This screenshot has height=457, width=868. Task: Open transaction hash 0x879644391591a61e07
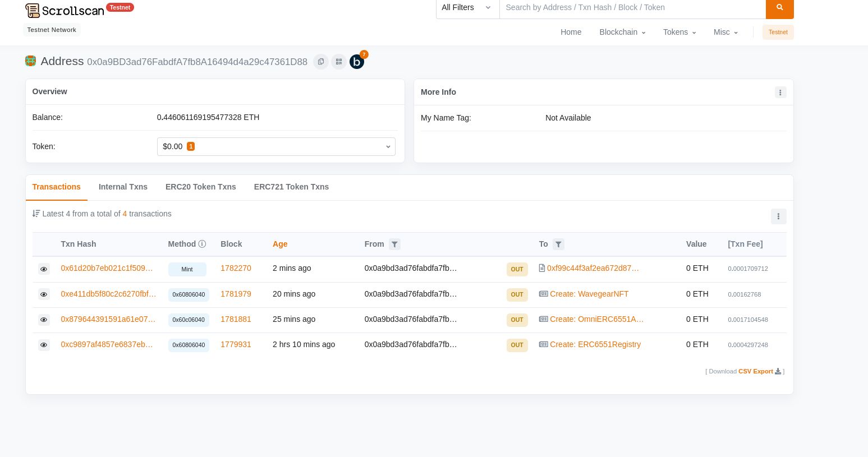click(108, 319)
